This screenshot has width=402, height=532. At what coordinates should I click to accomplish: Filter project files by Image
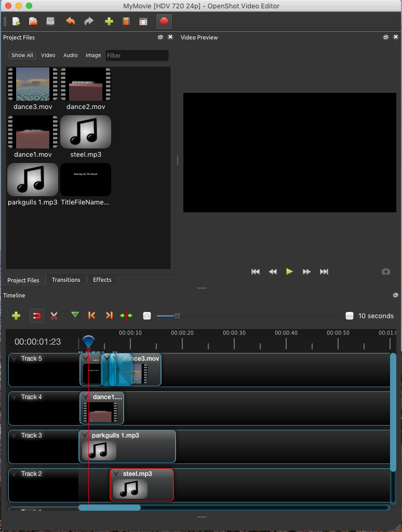pyautogui.click(x=93, y=56)
